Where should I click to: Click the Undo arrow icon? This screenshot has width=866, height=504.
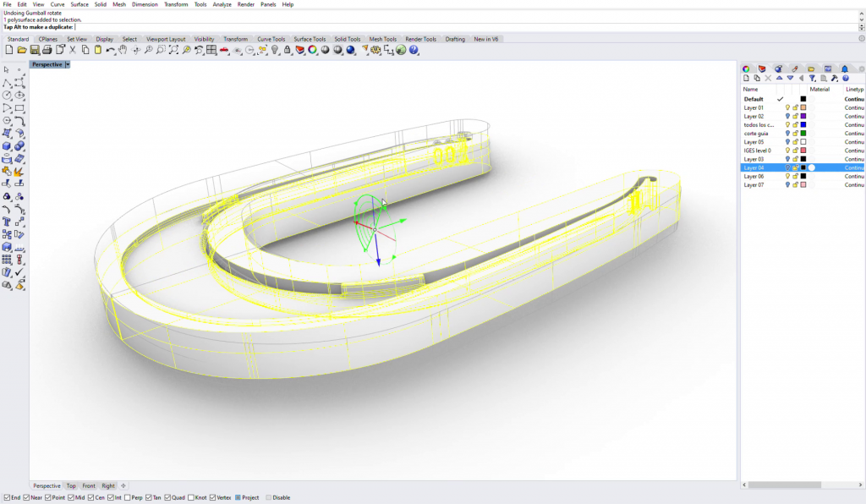click(110, 51)
